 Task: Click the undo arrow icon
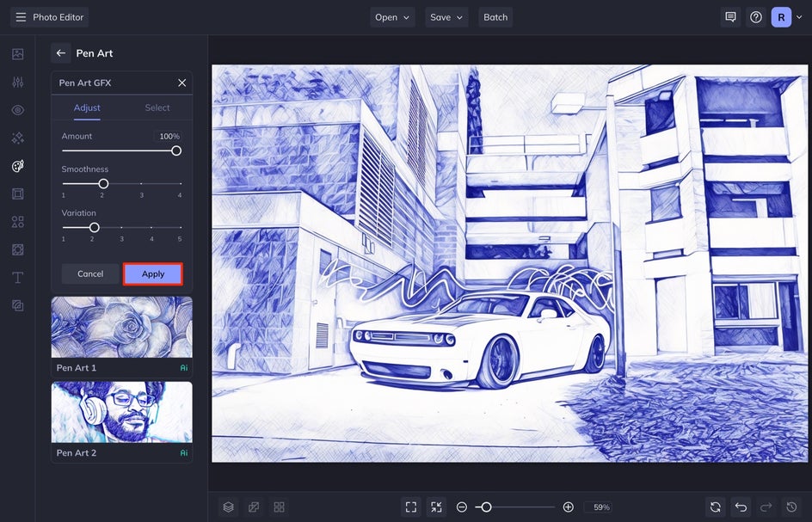(741, 507)
